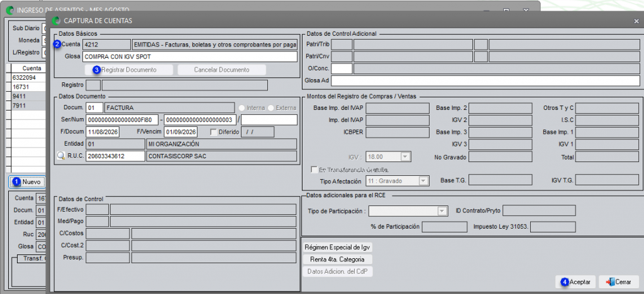The height and width of the screenshot is (294, 644).
Task: Click the CONTASISCORP SAC name field
Action: (221, 156)
